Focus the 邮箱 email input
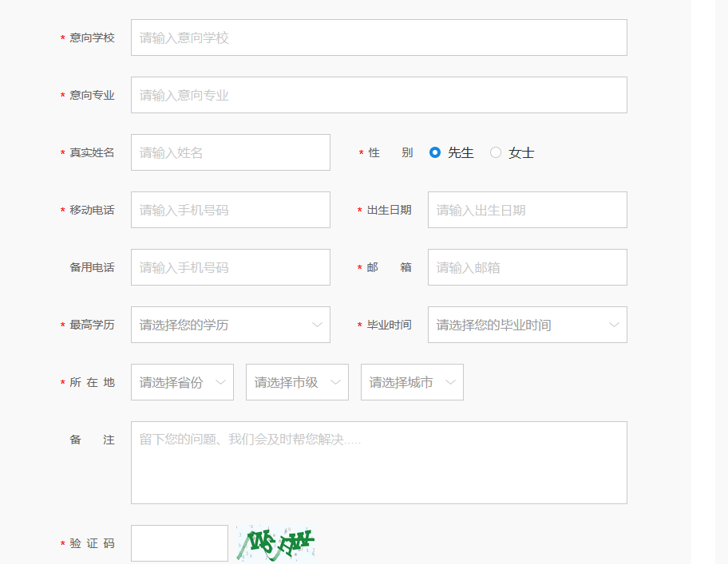Image resolution: width=728 pixels, height=564 pixels. coord(527,267)
